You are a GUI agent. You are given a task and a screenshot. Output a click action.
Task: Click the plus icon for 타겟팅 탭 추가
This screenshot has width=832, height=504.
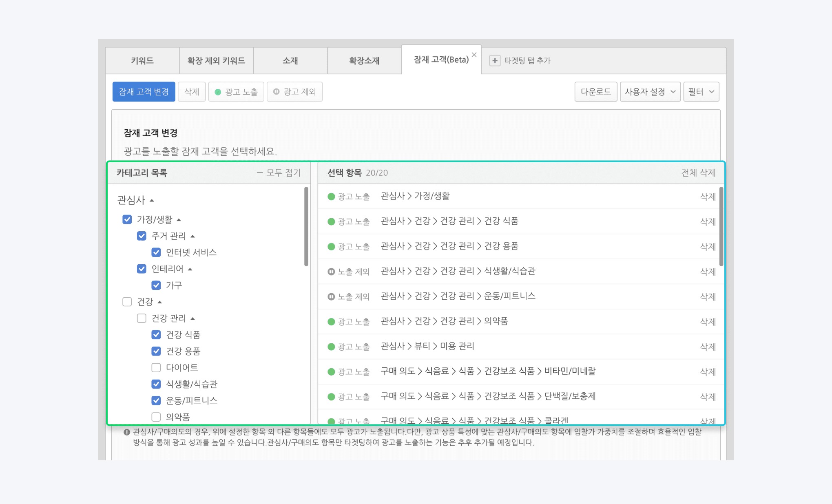pyautogui.click(x=495, y=60)
